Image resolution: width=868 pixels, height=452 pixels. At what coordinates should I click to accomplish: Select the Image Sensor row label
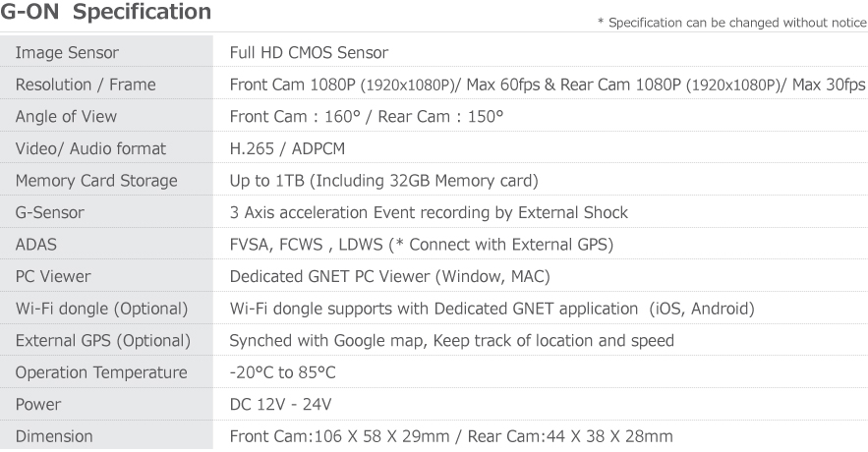click(67, 52)
